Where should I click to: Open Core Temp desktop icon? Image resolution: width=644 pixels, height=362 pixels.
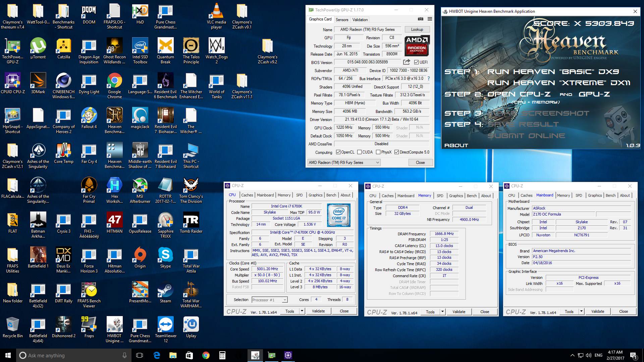pos(63,153)
